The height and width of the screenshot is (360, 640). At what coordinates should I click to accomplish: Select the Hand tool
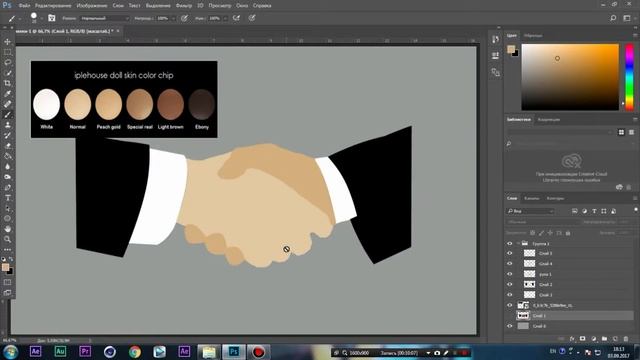coord(7,229)
